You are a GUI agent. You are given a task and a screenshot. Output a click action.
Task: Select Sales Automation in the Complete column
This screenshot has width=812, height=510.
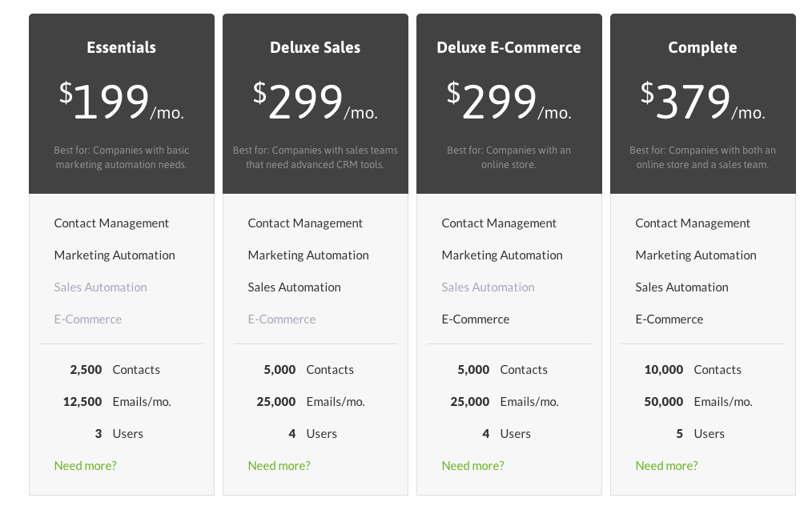pyautogui.click(x=681, y=287)
